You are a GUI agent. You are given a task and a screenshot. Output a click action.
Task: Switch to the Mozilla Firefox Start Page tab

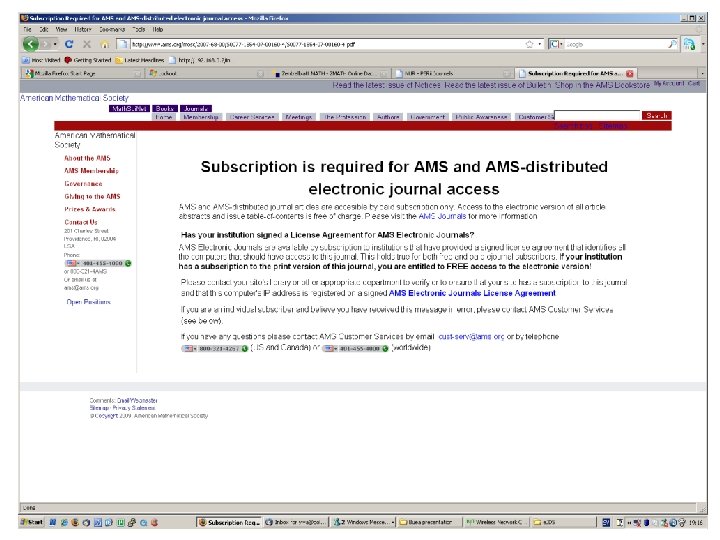[82, 73]
